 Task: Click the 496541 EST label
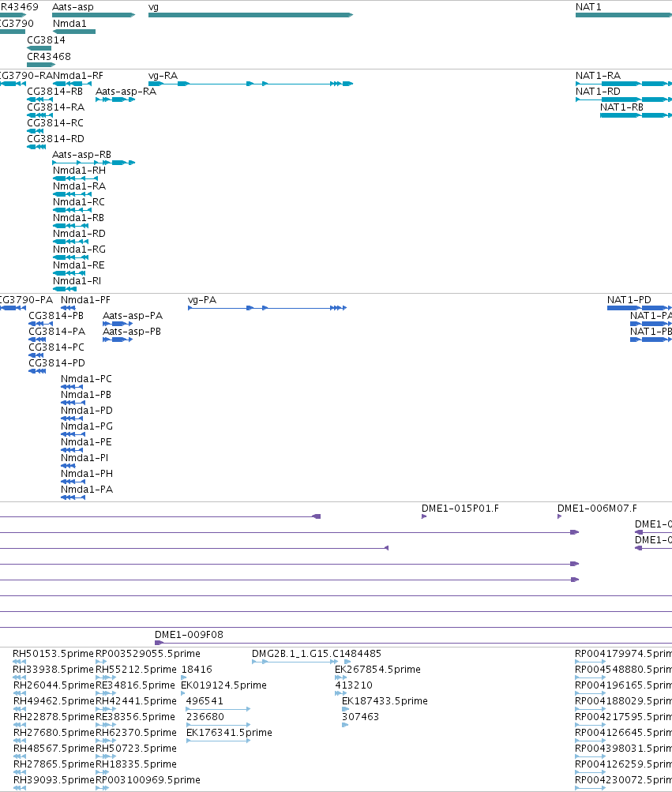tap(205, 701)
